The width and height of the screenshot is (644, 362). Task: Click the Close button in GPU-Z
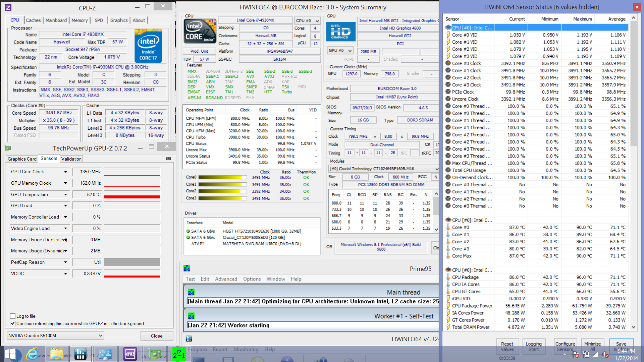(157, 336)
